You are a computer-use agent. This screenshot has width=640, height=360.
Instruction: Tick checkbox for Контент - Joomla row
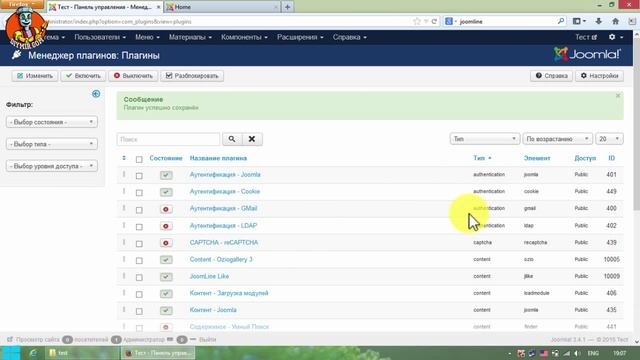click(x=139, y=311)
